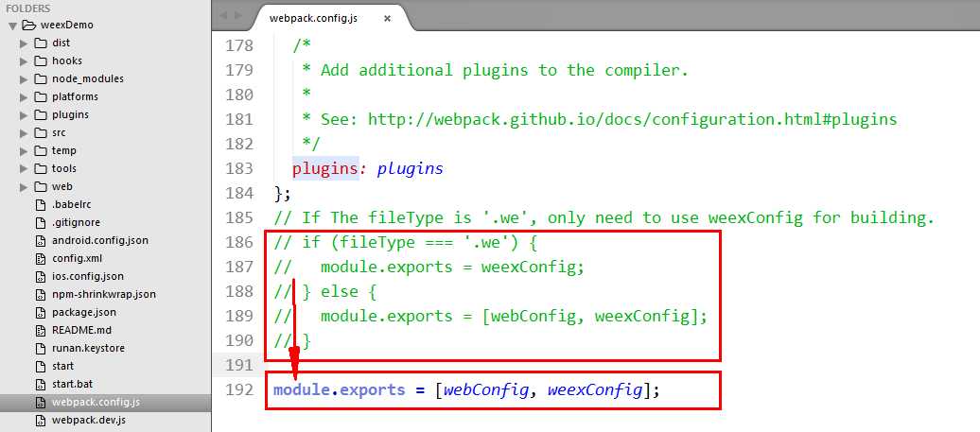Click the src folder icon
Viewport: 980px width, 432px height.
pos(41,132)
